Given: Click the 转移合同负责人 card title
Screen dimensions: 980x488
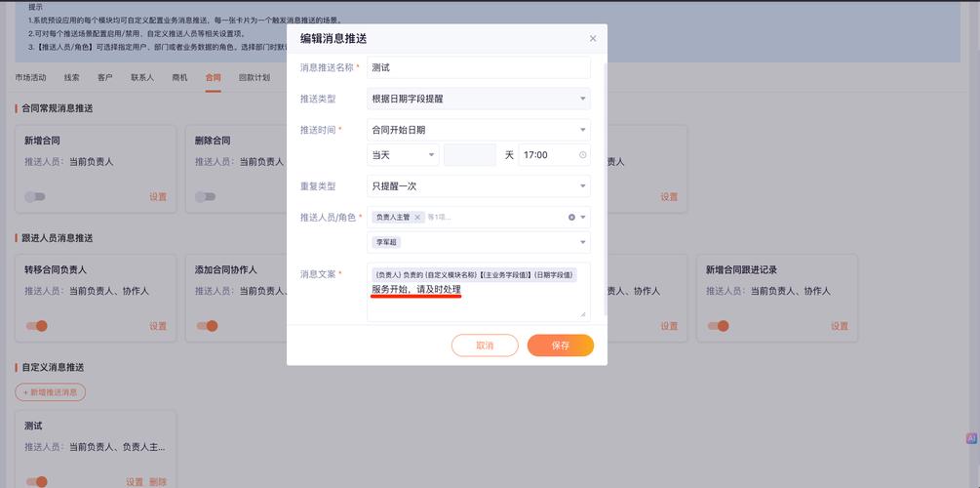Looking at the screenshot, I should coord(56,270).
